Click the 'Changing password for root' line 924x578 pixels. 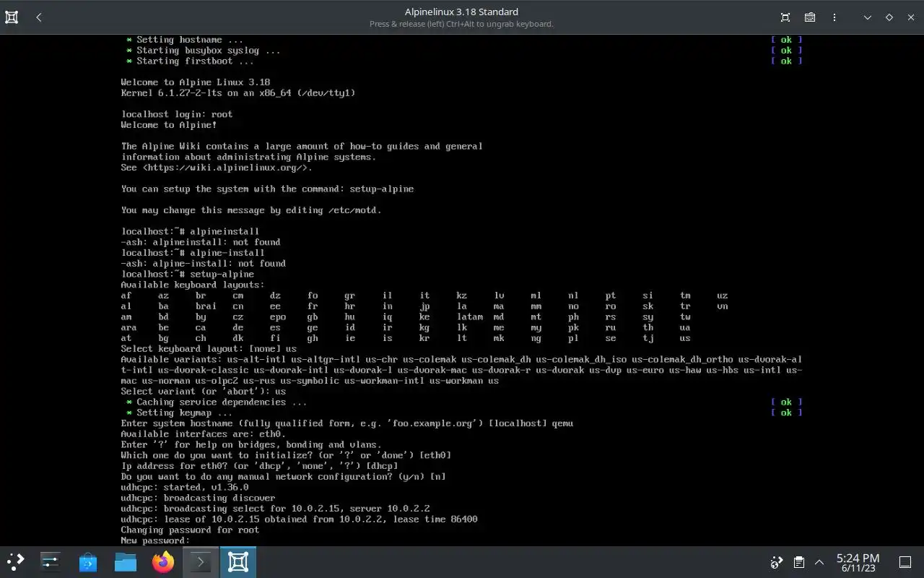tap(190, 530)
